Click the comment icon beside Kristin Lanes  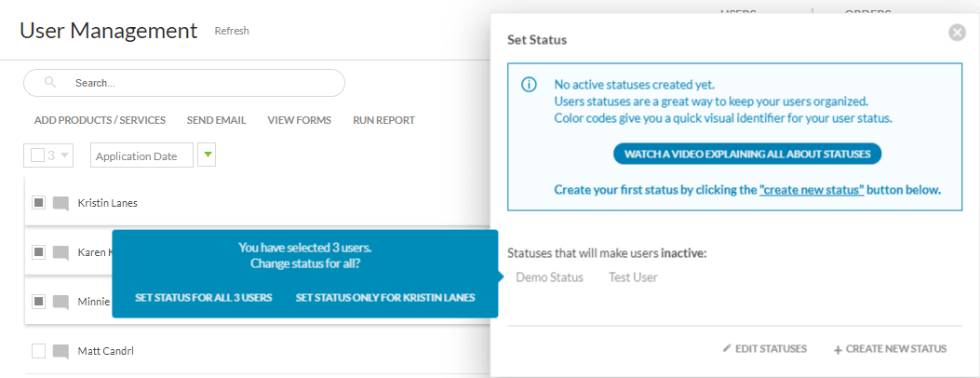pyautogui.click(x=61, y=203)
